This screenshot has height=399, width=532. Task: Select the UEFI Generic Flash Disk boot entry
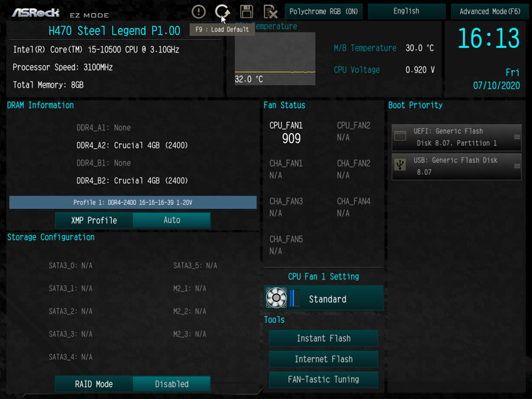456,137
